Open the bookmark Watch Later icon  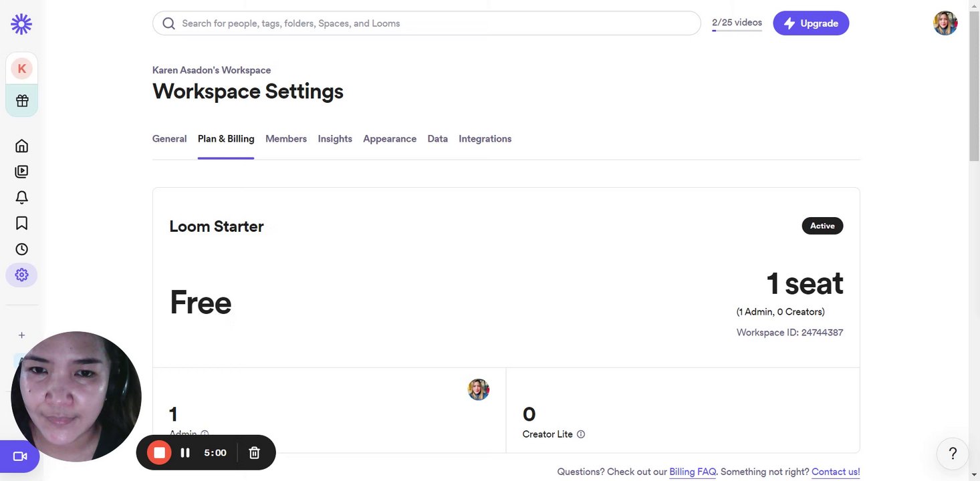tap(21, 223)
